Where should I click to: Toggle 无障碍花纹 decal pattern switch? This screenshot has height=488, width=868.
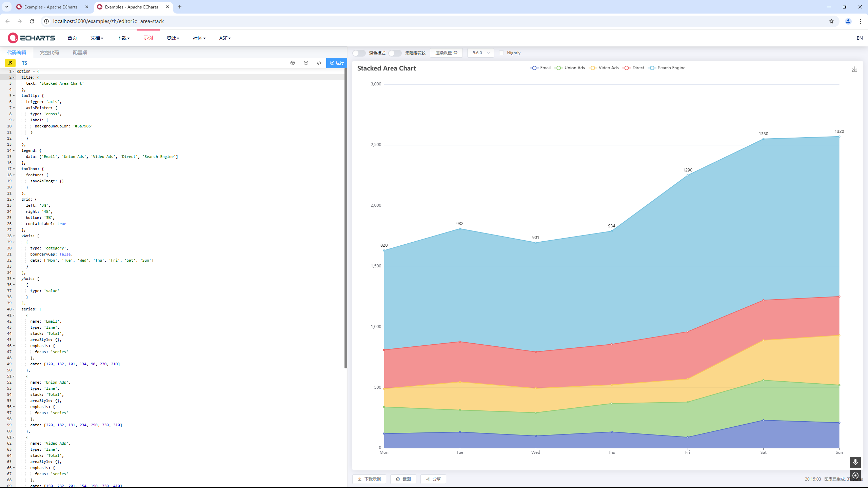coord(395,53)
